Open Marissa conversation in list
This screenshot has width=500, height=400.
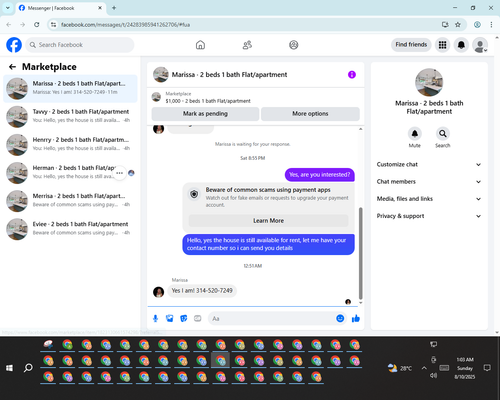point(70,89)
